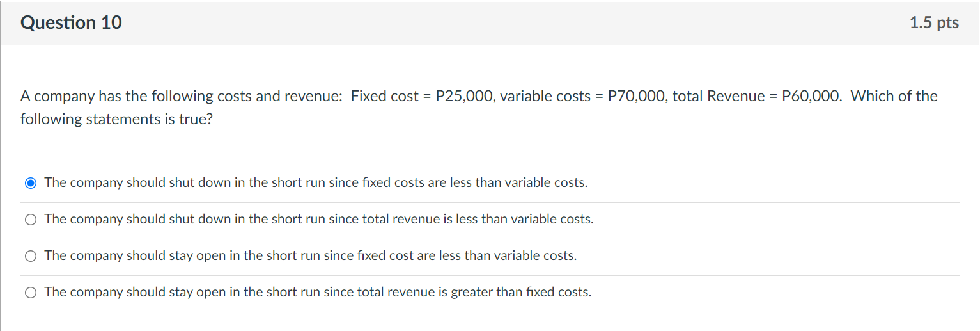Viewport: 980px width, 331px height.
Task: Click 'total Revenue =' in the question prompt
Action: tap(724, 96)
